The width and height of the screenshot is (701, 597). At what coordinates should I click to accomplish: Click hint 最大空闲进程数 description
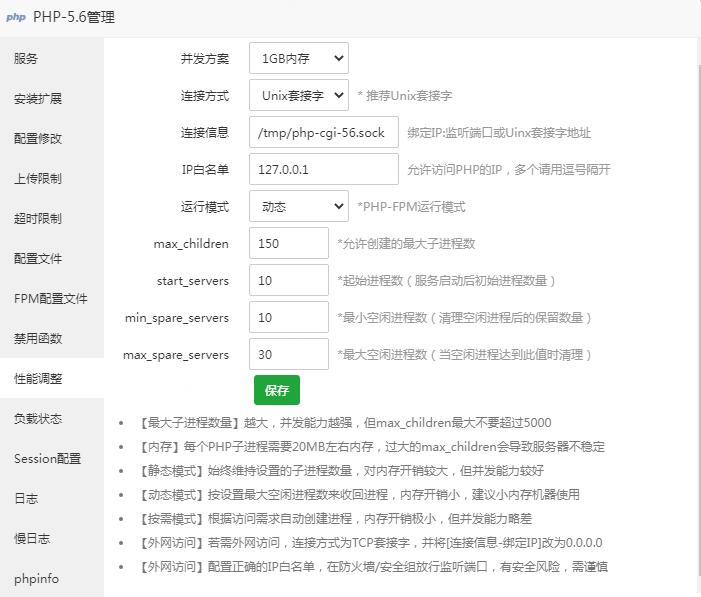coord(465,355)
